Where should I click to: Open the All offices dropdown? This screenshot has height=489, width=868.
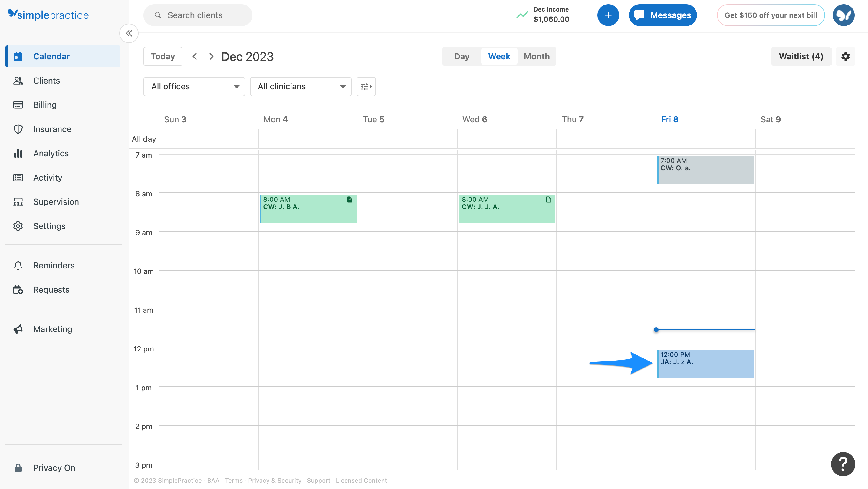194,86
